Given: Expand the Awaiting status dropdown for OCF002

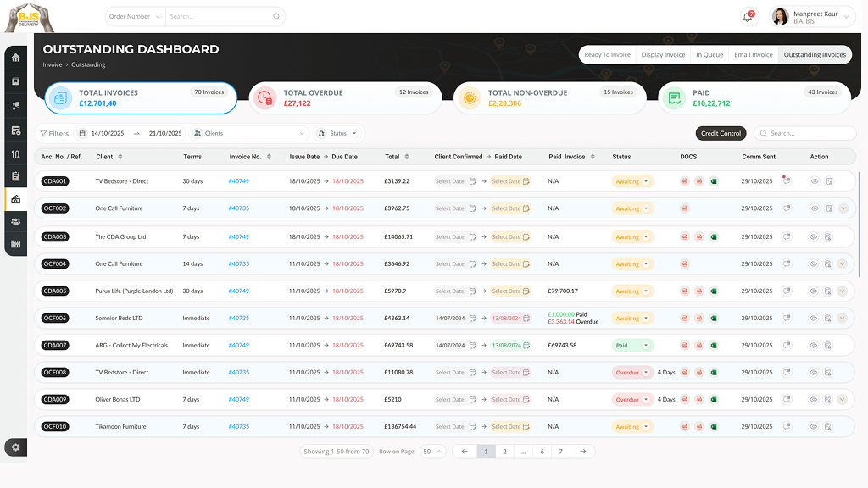Looking at the screenshot, I should click(646, 208).
